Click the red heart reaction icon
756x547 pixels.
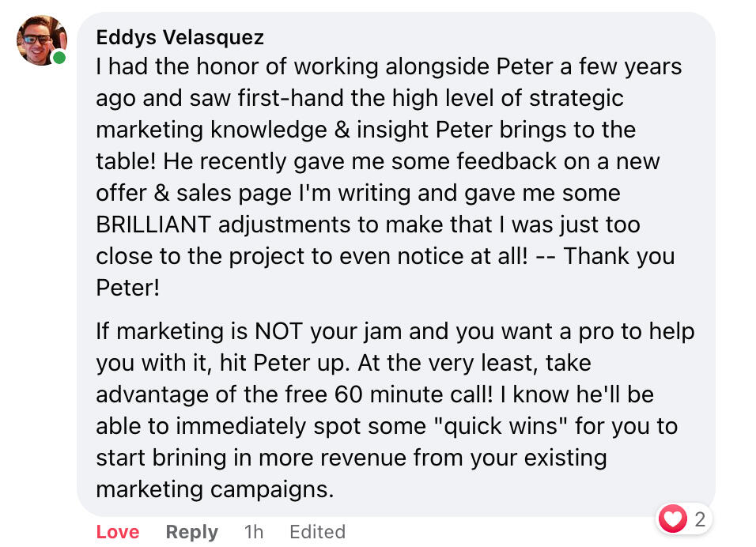pos(673,519)
